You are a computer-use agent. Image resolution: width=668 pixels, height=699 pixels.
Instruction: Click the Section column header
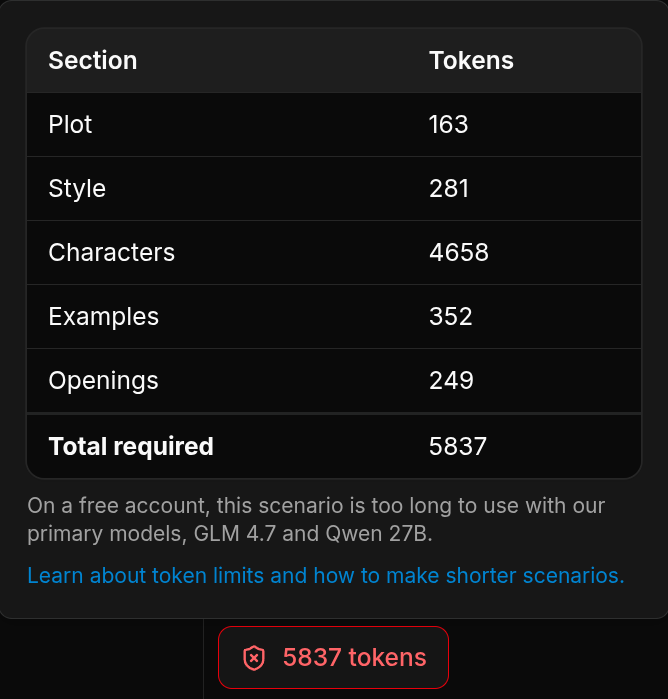pyautogui.click(x=93, y=60)
